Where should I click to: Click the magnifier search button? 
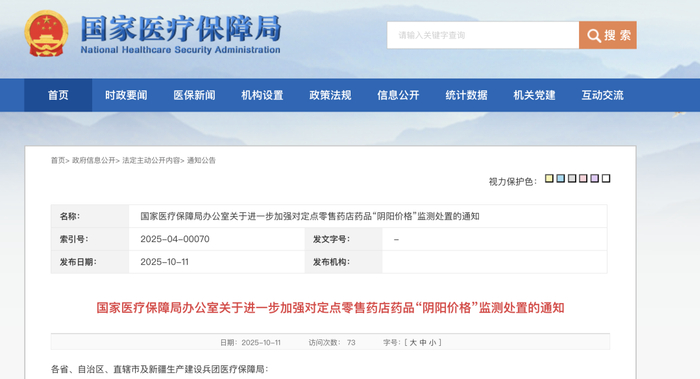point(608,35)
